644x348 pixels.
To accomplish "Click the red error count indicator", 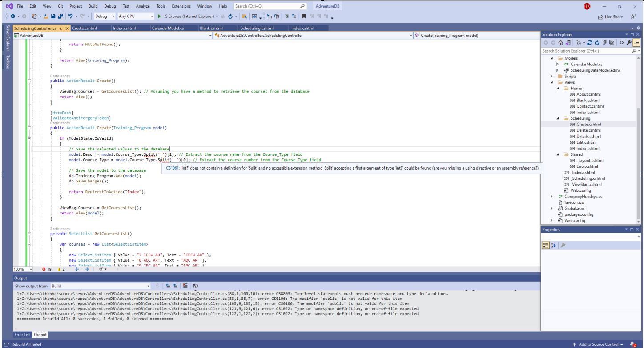I will tap(47, 269).
